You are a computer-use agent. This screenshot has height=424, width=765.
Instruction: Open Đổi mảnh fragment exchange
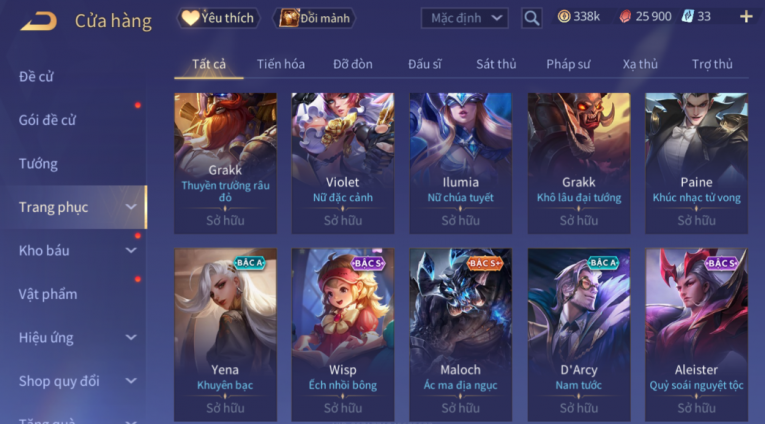click(315, 19)
